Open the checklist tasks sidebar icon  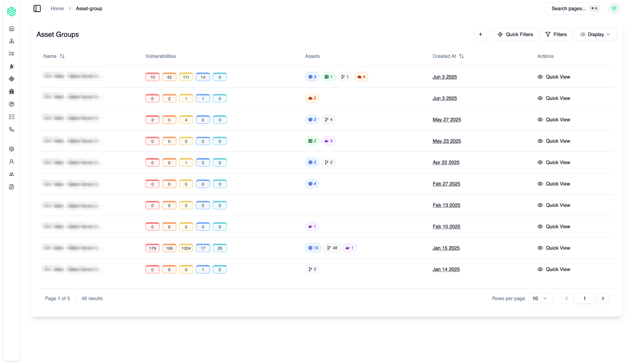click(12, 117)
